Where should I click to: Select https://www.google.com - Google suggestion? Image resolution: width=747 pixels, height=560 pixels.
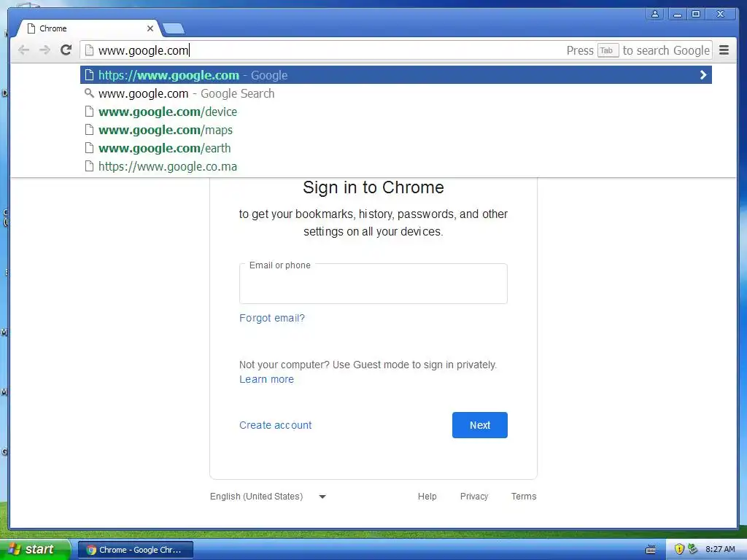396,75
